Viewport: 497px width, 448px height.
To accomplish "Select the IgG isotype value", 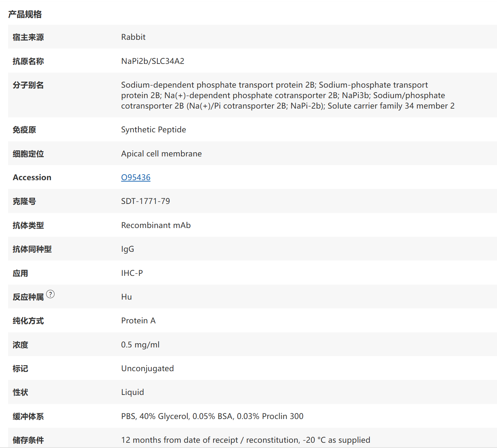I will click(127, 249).
